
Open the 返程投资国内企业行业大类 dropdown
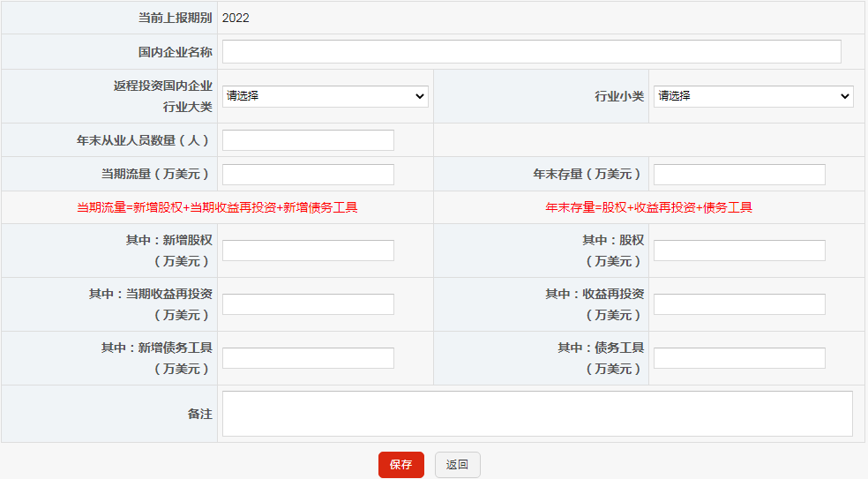point(325,96)
